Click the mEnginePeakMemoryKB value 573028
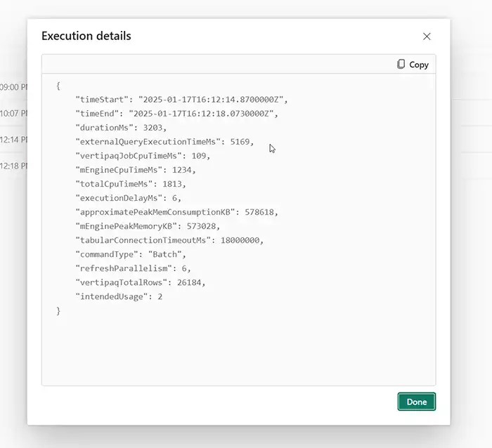This screenshot has width=492, height=448. click(201, 226)
